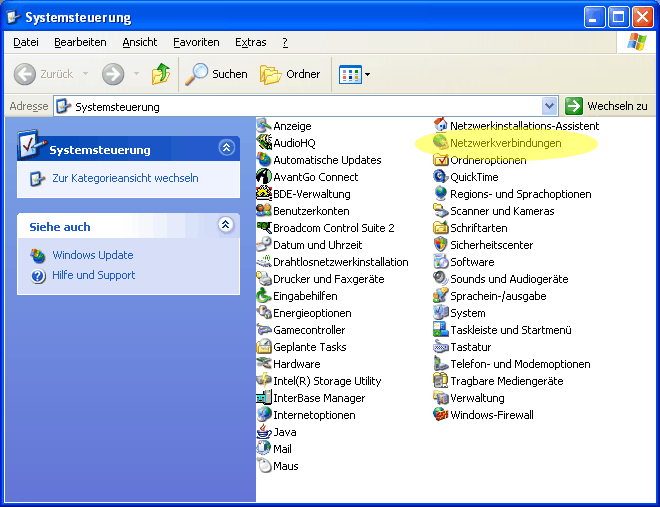660x507 pixels.
Task: Open the view mode dropdown in toolbar
Action: tap(367, 74)
